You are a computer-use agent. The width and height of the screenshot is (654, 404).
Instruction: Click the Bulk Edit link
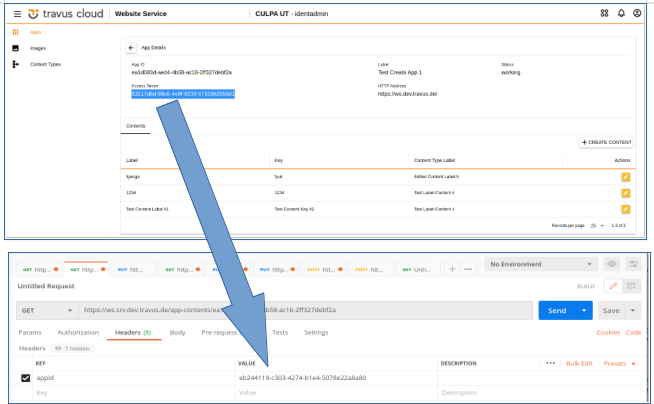coord(579,364)
